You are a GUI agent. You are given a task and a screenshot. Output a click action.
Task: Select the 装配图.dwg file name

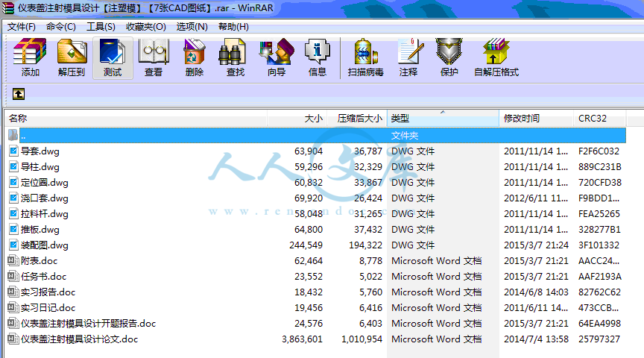point(45,245)
